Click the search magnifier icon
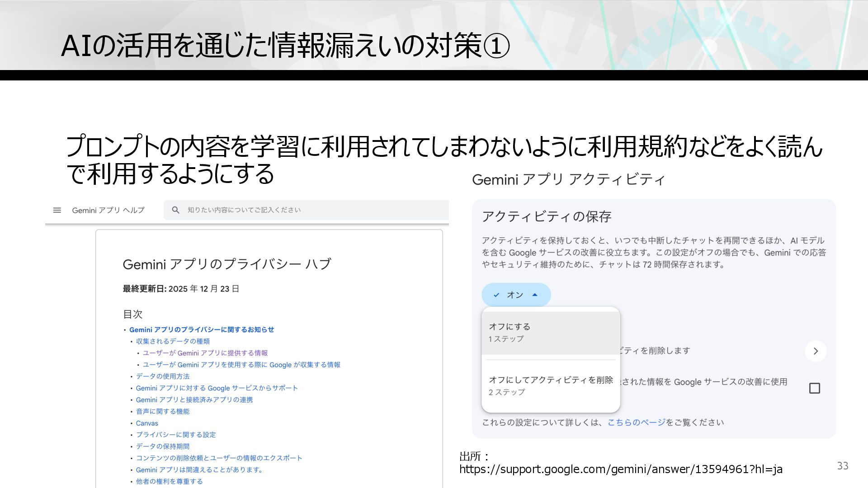The image size is (868, 488). [x=176, y=210]
